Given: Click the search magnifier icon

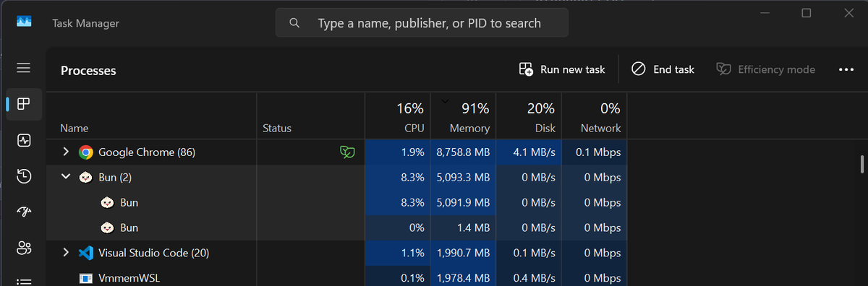Looking at the screenshot, I should coord(294,23).
